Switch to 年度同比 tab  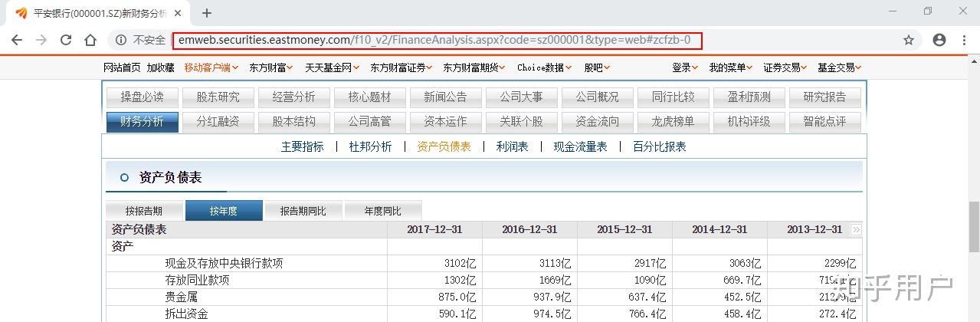[x=383, y=211]
